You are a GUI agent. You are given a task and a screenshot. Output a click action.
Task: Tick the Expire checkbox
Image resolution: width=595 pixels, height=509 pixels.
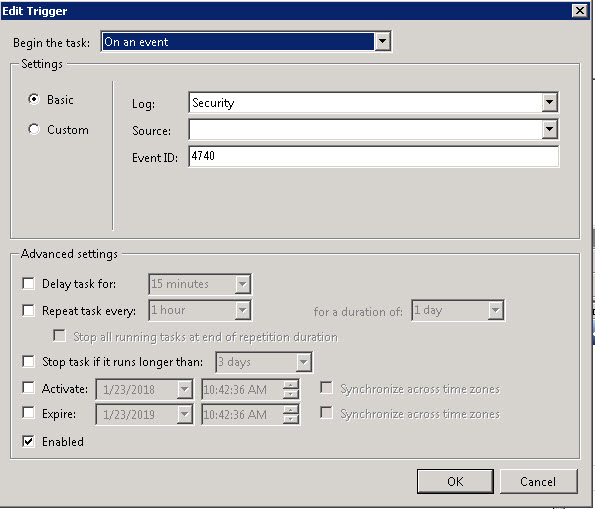click(x=28, y=413)
